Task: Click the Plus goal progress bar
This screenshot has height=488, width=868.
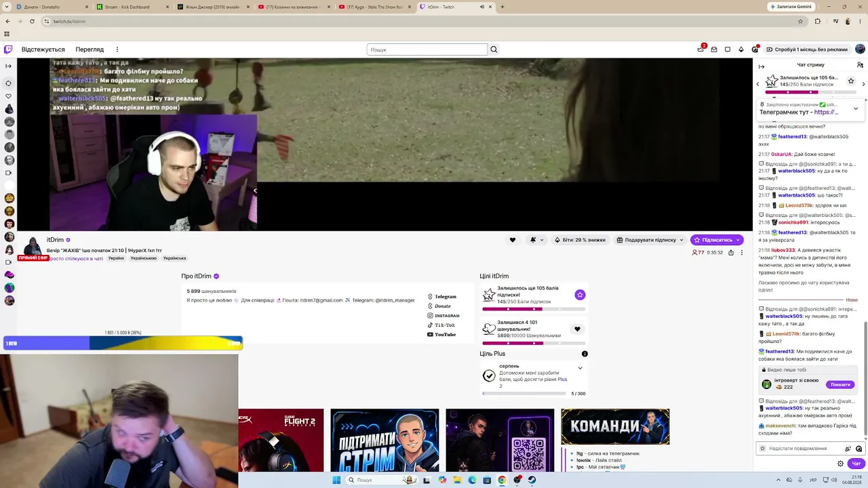Action: pos(524,393)
